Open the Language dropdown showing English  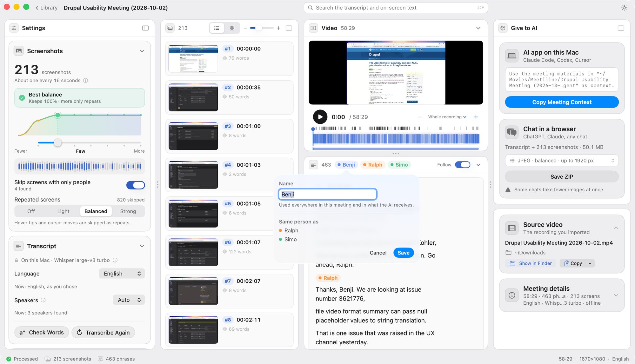tap(122, 274)
